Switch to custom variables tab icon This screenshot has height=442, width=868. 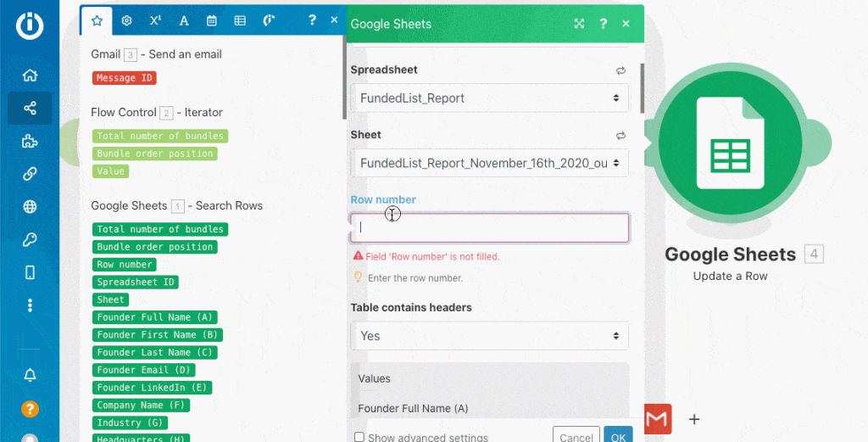click(x=269, y=20)
